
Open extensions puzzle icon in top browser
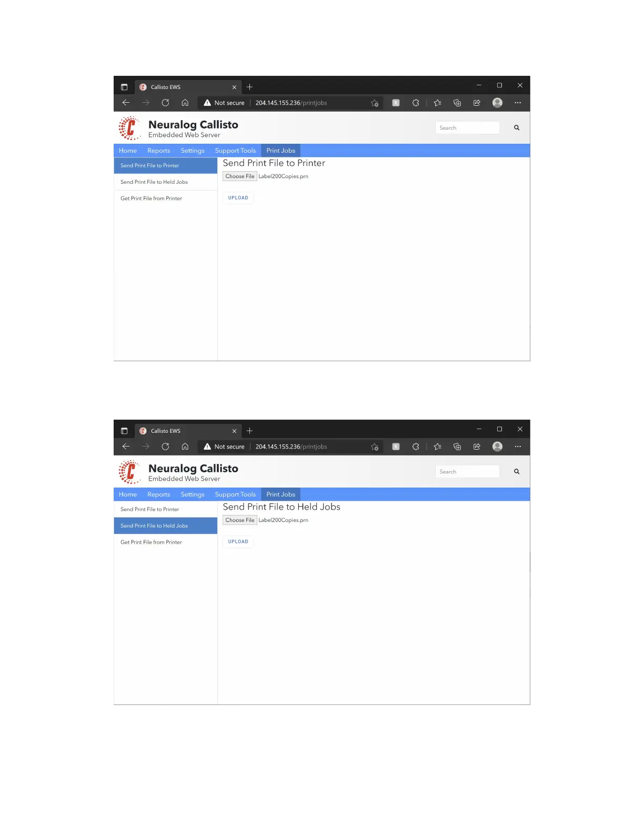tap(416, 103)
